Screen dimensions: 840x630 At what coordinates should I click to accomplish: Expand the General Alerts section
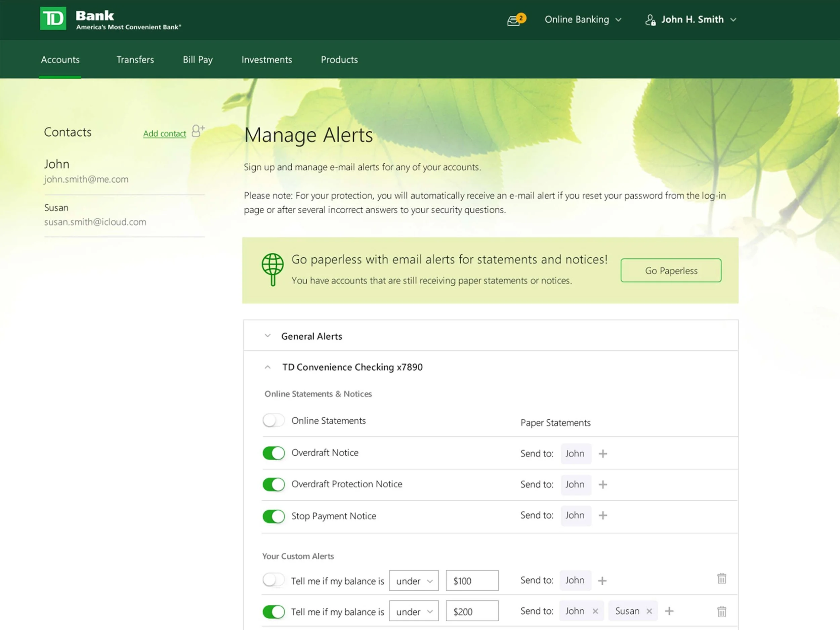(x=491, y=336)
